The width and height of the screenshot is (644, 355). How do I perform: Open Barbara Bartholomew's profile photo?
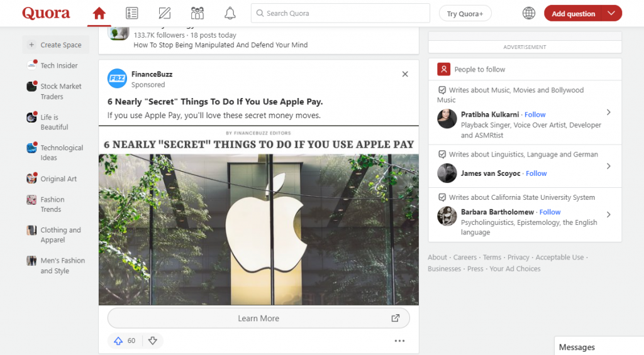447,216
